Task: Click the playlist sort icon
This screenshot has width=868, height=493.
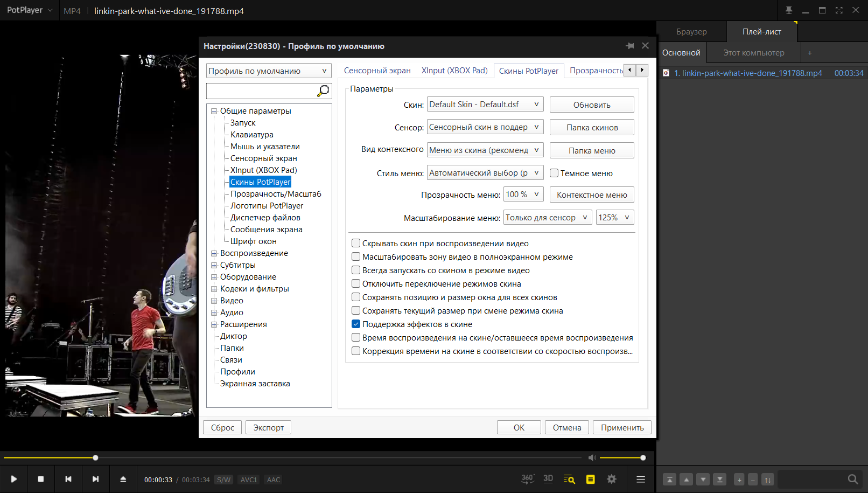Action: tap(768, 479)
